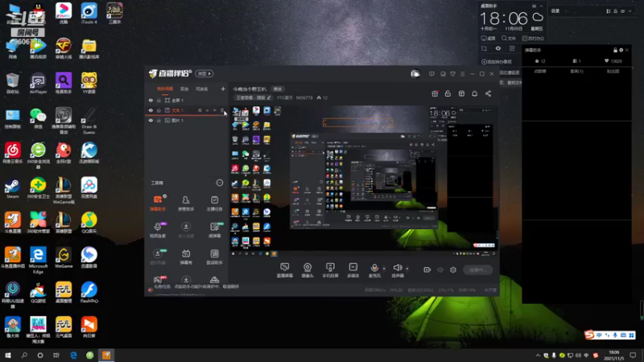The image size is (644, 362).
Task: Toggle visibility of the 文本 1 source
Action: tap(151, 110)
